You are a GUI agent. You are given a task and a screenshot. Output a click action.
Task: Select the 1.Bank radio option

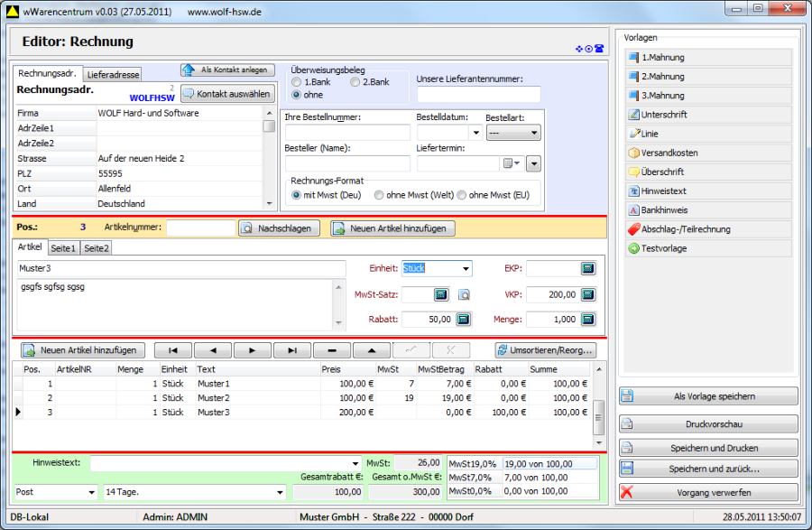[x=296, y=82]
